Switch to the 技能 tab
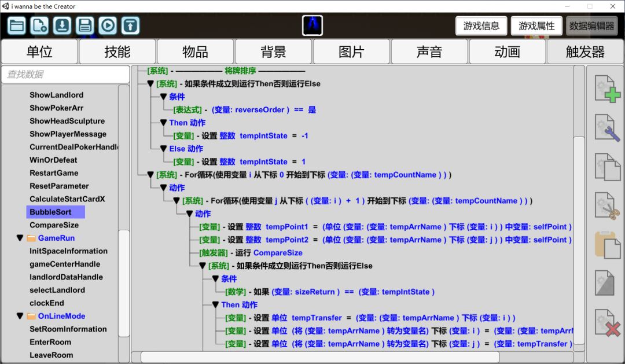The image size is (625, 364). (x=117, y=52)
